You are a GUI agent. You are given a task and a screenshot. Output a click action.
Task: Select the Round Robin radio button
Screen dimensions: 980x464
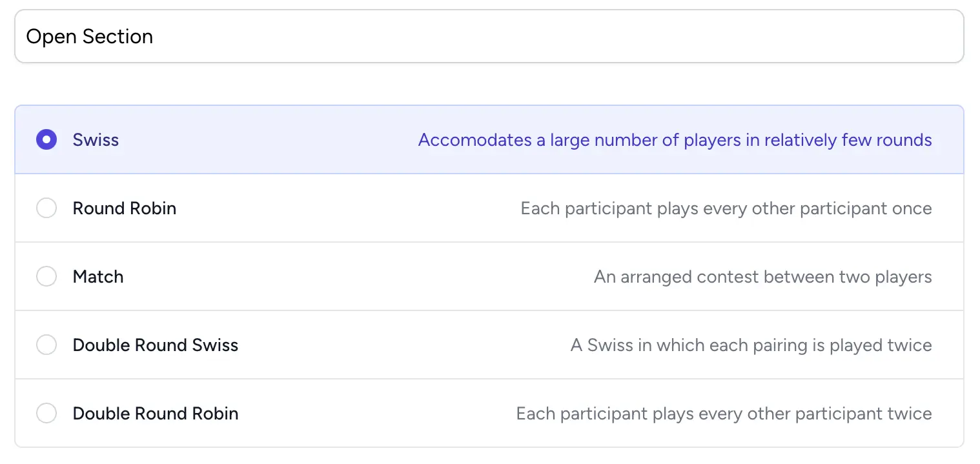point(46,208)
